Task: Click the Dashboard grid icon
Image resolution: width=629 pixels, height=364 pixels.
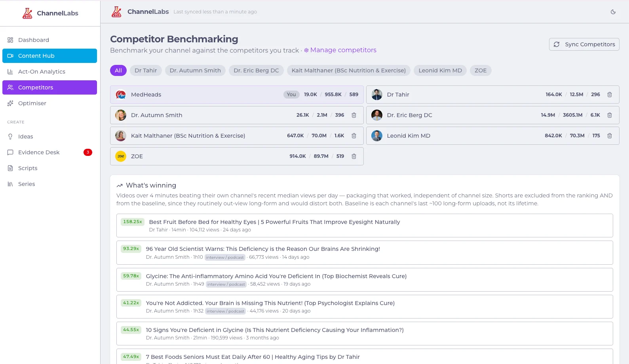Action: [x=10, y=40]
